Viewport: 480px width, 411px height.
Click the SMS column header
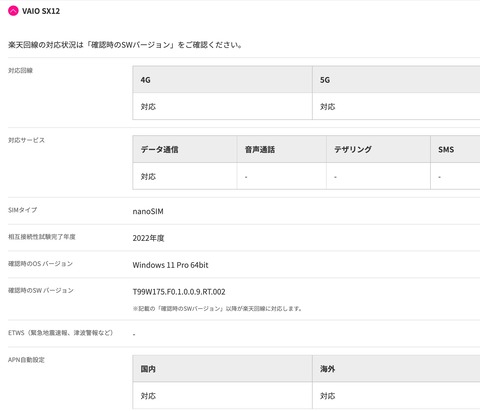[455, 149]
